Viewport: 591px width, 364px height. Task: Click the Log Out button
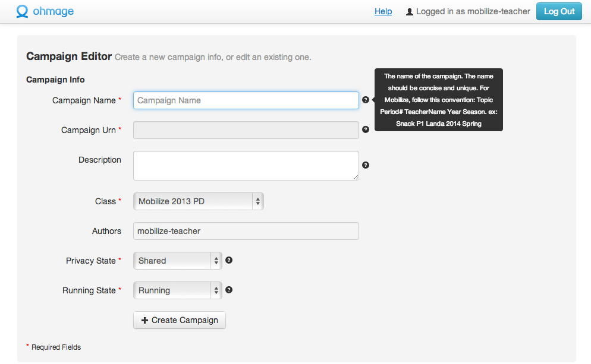pos(559,11)
